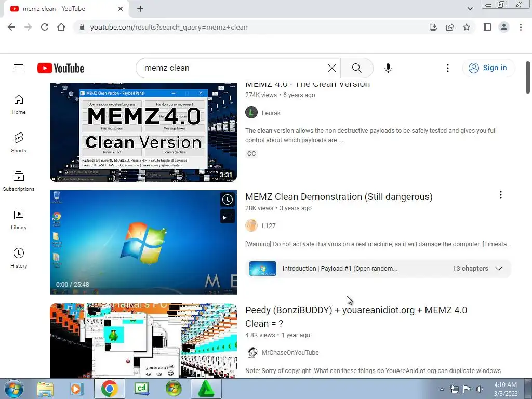Clear the search box with the X
The height and width of the screenshot is (399, 532).
click(332, 68)
